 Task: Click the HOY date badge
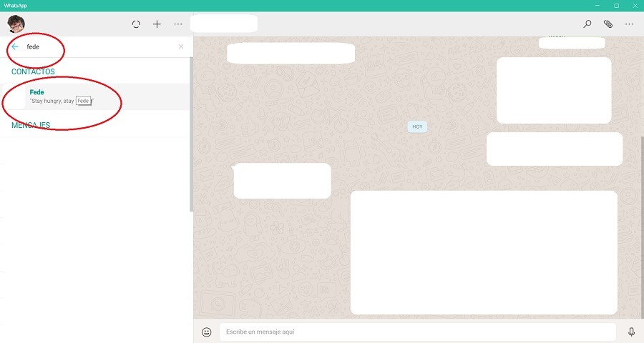click(417, 126)
